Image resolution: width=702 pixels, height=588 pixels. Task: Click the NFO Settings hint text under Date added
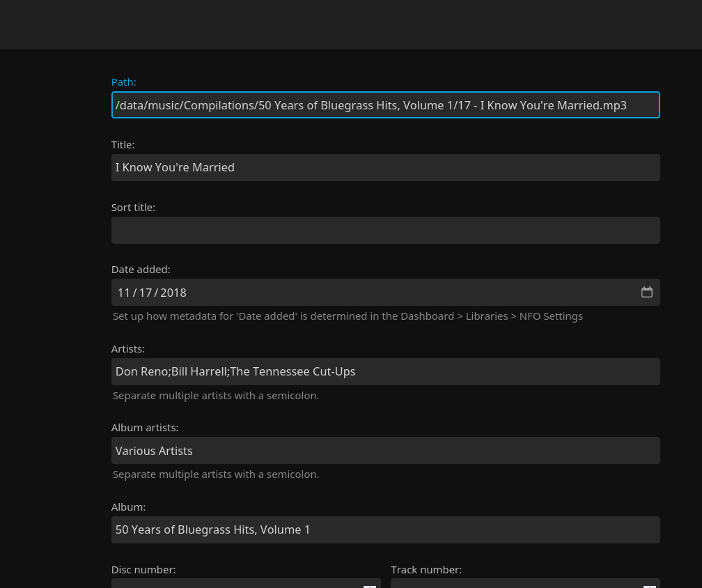point(348,316)
